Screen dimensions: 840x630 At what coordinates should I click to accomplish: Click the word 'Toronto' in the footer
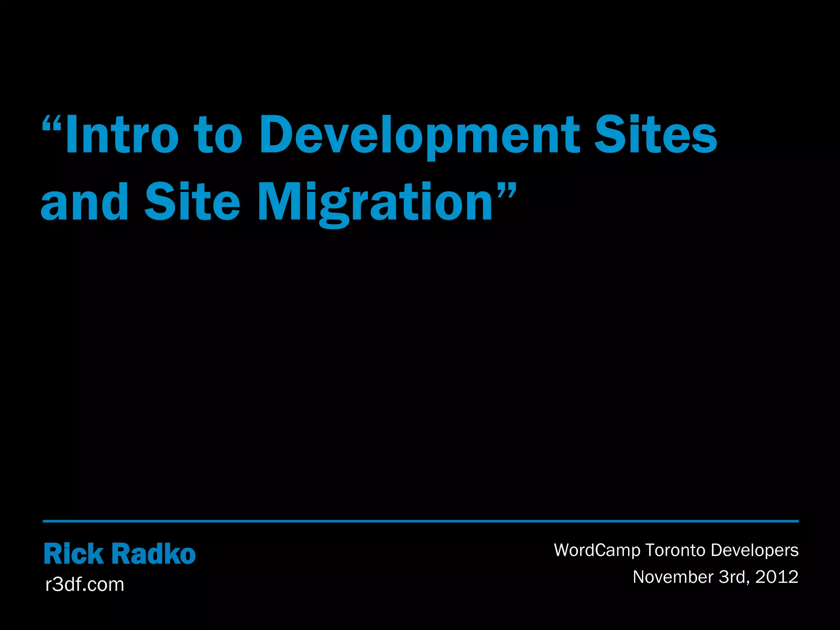click(675, 550)
